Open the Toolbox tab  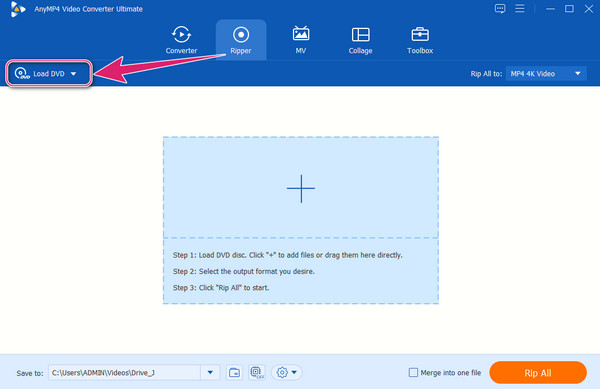[x=420, y=40]
